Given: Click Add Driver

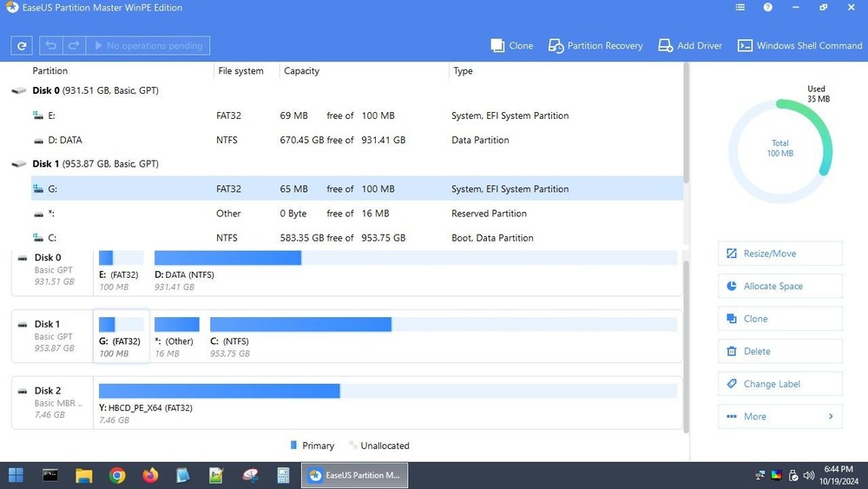Looking at the screenshot, I should click(690, 45).
